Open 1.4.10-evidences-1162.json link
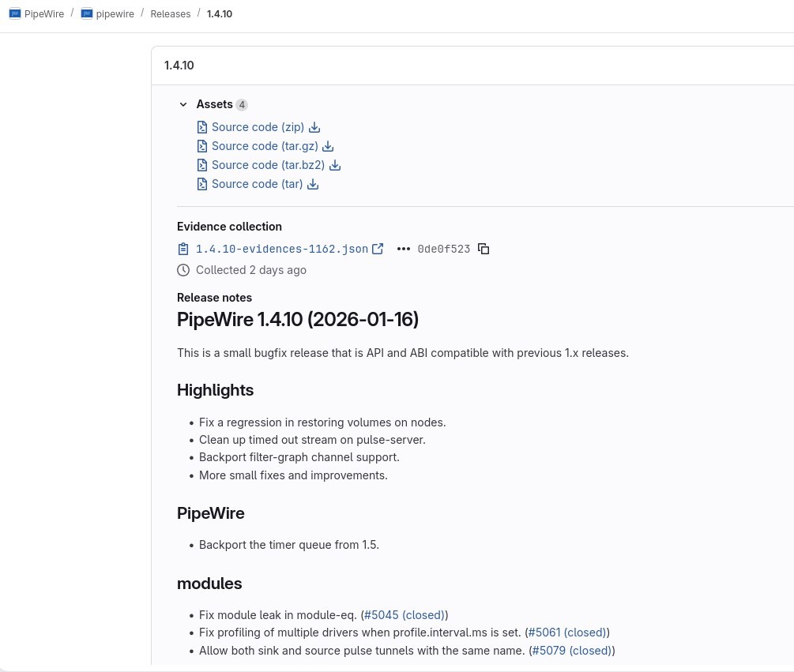Viewport: 794px width, 672px height. [x=281, y=249]
